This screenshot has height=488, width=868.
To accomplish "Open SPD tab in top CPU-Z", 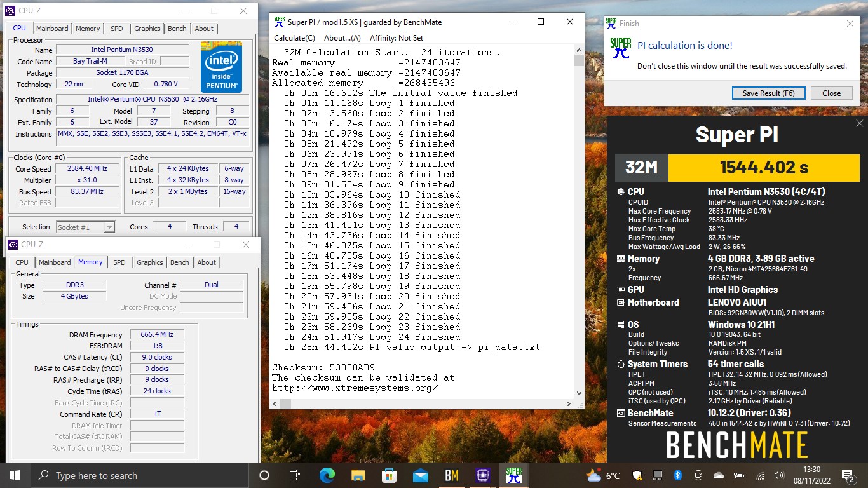I will click(117, 29).
